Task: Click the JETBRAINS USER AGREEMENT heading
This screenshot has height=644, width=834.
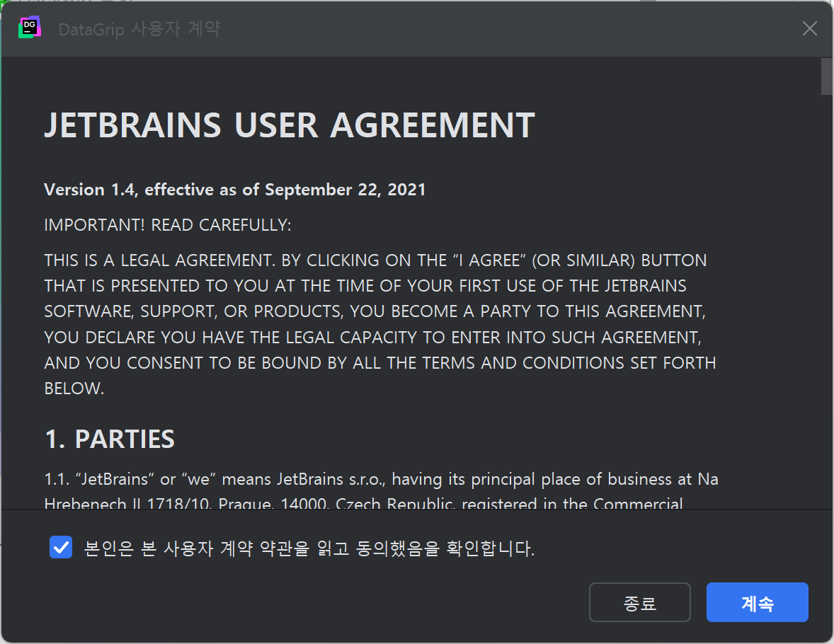Action: (x=290, y=125)
